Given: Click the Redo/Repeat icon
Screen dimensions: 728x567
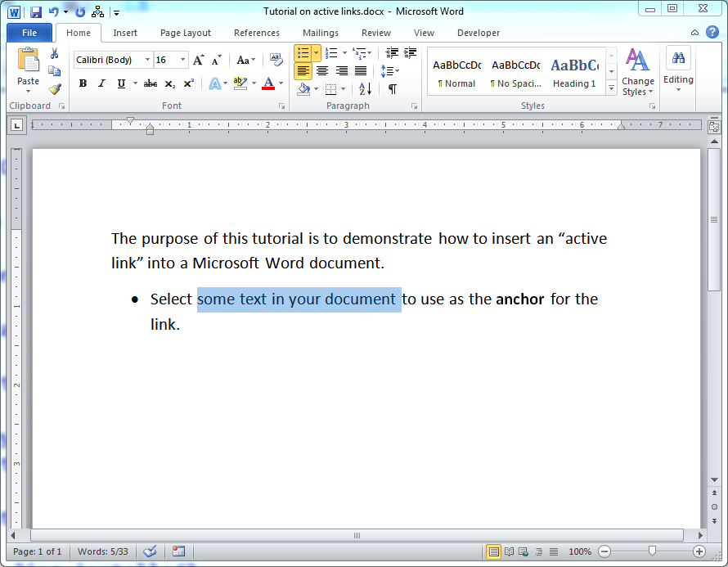Looking at the screenshot, I should (x=80, y=11).
